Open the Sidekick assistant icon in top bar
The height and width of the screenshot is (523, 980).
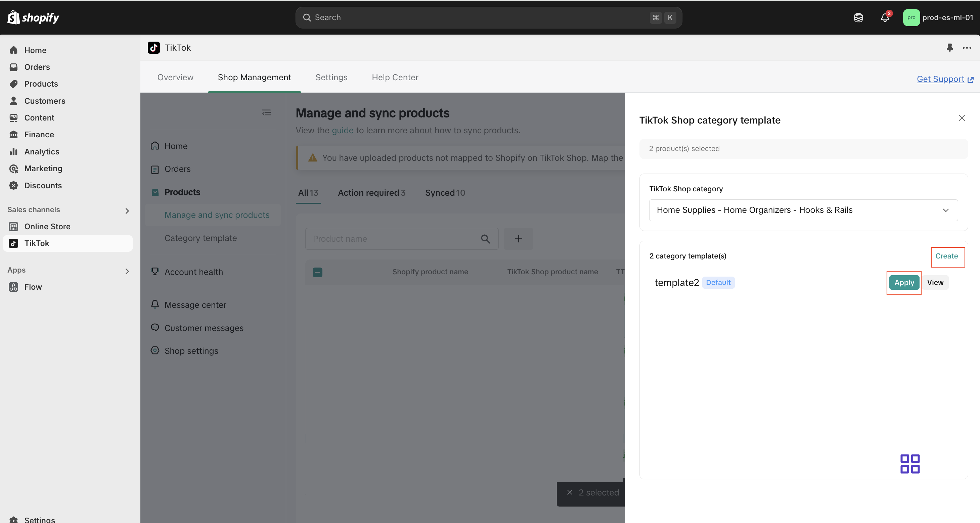858,17
